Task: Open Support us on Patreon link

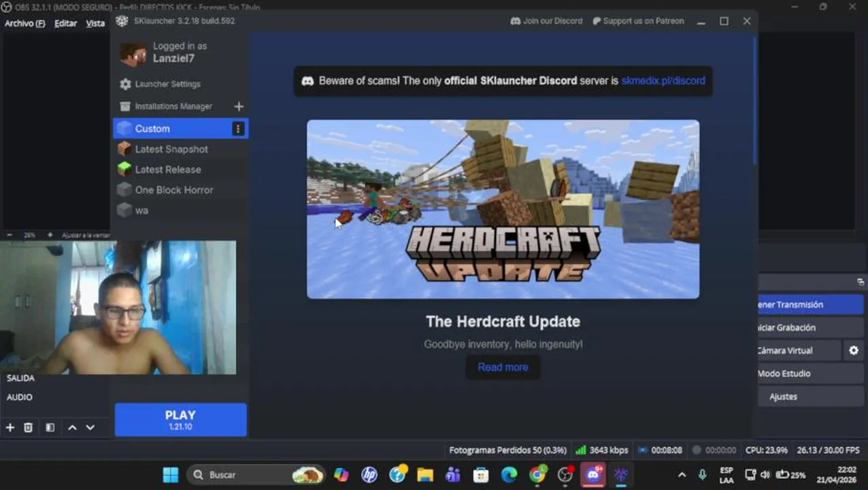Action: [x=638, y=21]
